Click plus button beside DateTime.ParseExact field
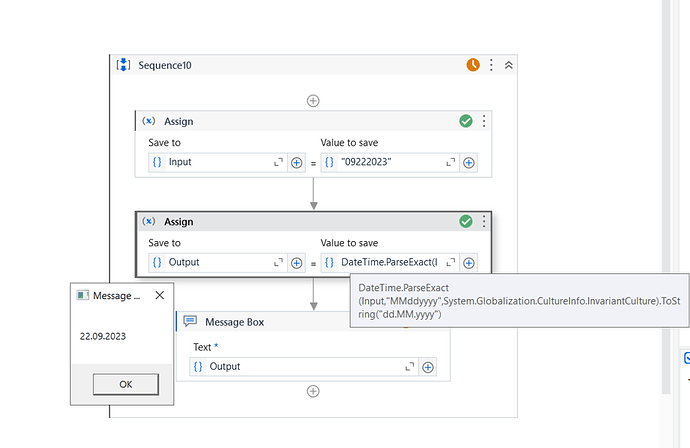This screenshot has height=448, width=690. (468, 262)
